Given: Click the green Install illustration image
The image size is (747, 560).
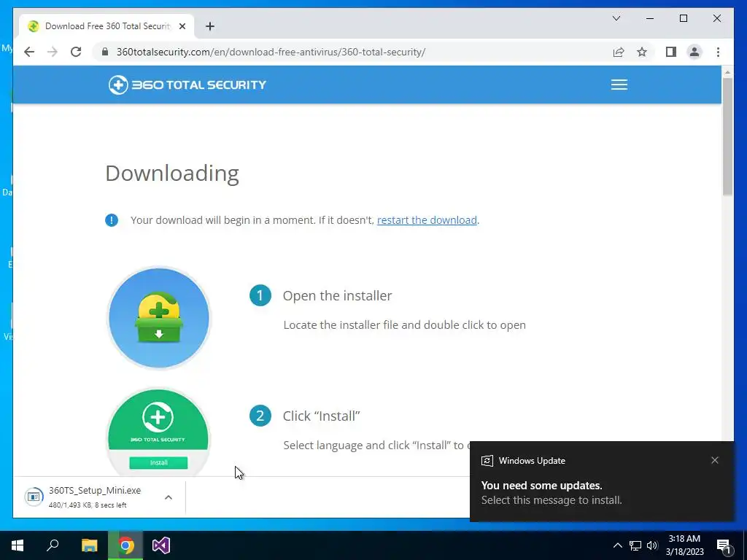Looking at the screenshot, I should click(158, 432).
